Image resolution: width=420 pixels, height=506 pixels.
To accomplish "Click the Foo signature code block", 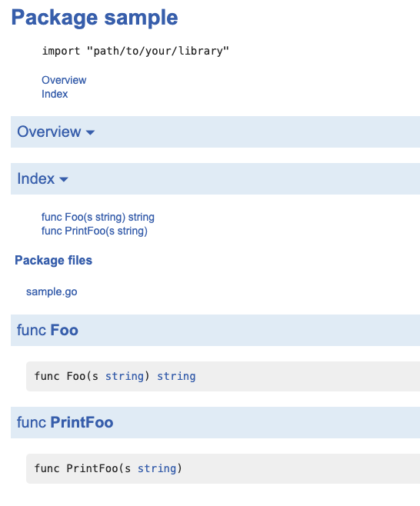I will (x=223, y=376).
